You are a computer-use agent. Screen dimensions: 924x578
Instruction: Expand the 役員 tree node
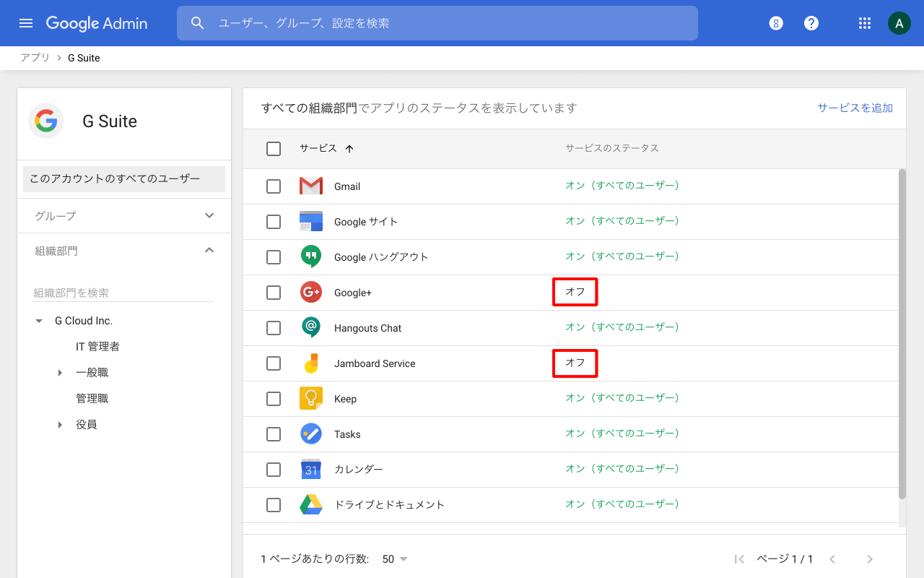click(x=60, y=425)
